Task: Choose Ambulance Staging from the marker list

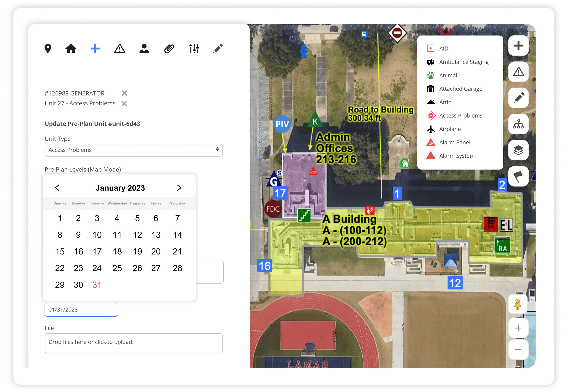Action: 464,62
